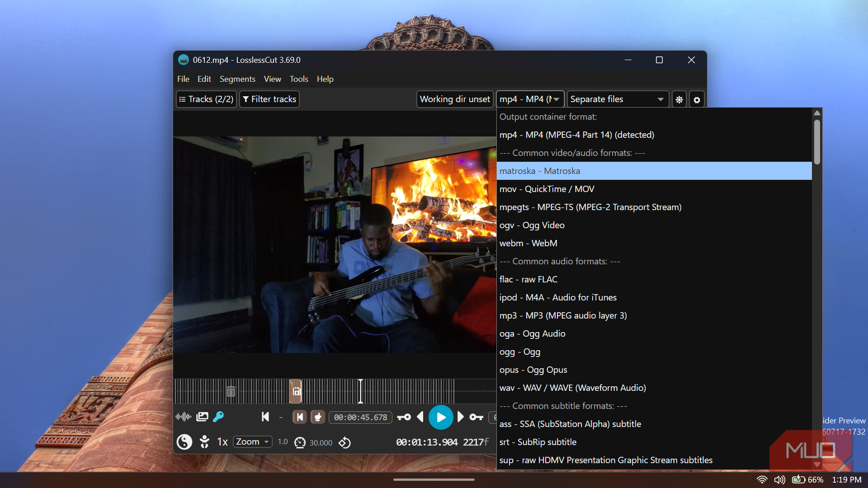868x488 pixels.
Task: Open the Segments menu
Action: tap(237, 79)
